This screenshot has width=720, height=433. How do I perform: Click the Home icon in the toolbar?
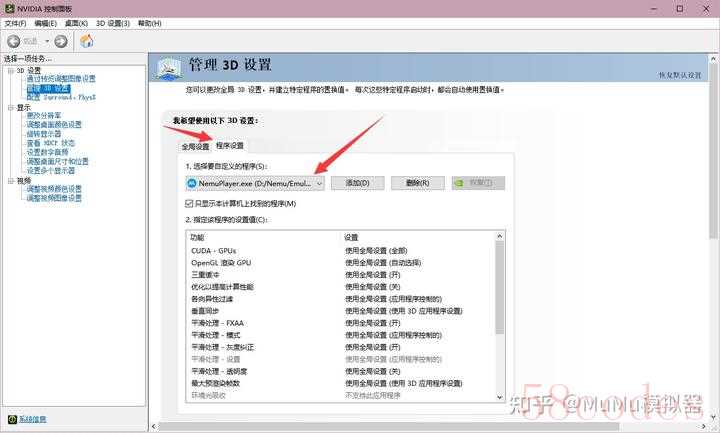point(87,41)
